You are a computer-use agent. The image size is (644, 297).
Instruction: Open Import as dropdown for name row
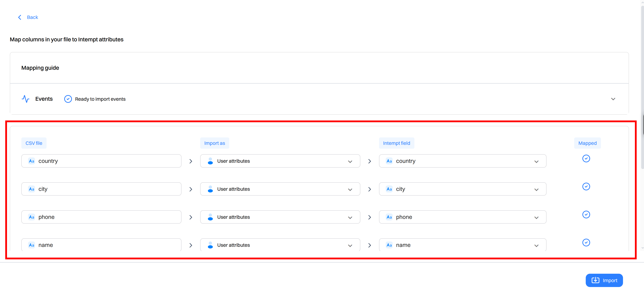tap(280, 245)
